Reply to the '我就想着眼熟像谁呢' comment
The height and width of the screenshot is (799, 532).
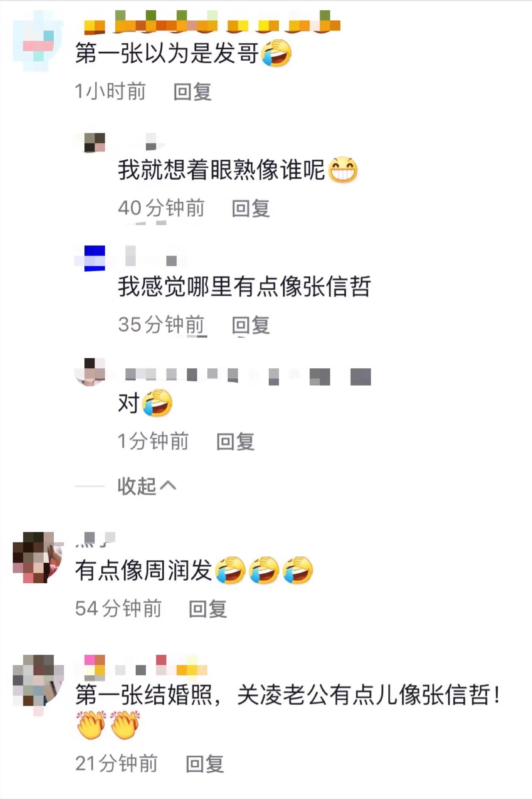[x=251, y=208]
